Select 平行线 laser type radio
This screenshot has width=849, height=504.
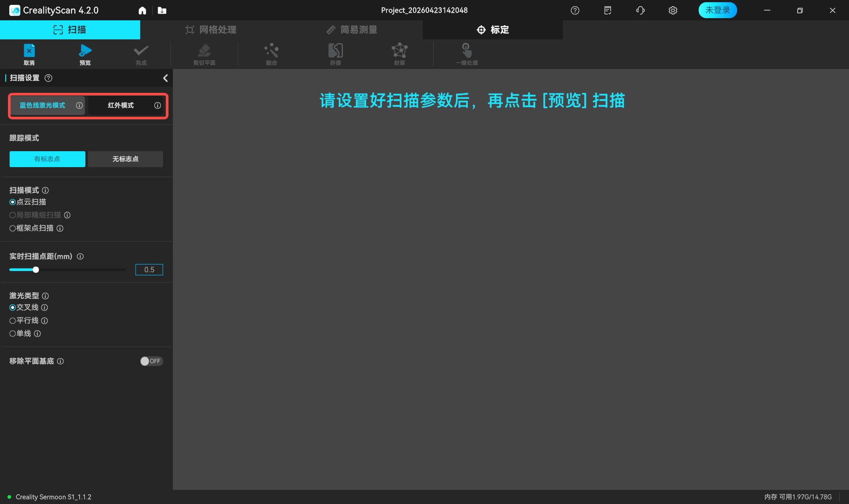(x=12, y=321)
